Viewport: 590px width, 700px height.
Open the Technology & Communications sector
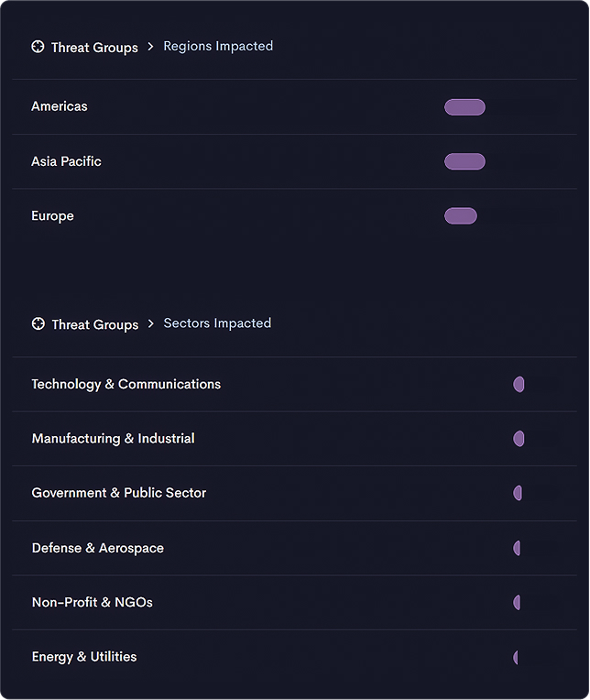point(295,385)
